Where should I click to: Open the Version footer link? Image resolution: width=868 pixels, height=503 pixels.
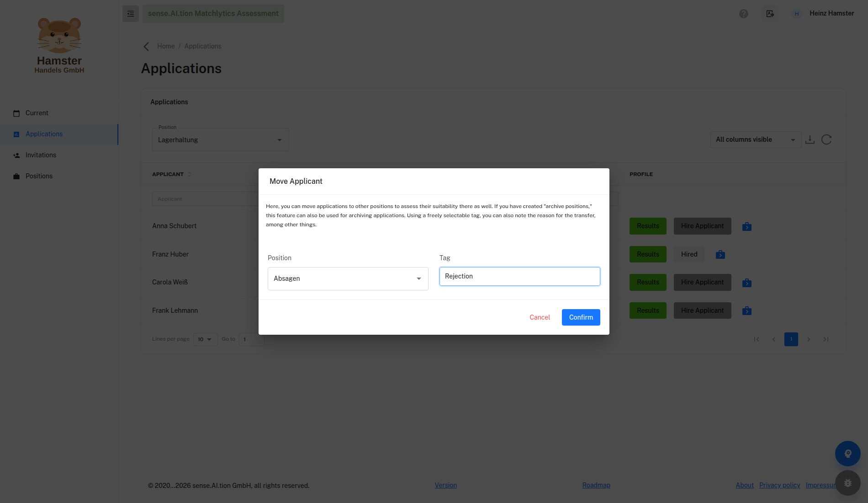pyautogui.click(x=446, y=485)
